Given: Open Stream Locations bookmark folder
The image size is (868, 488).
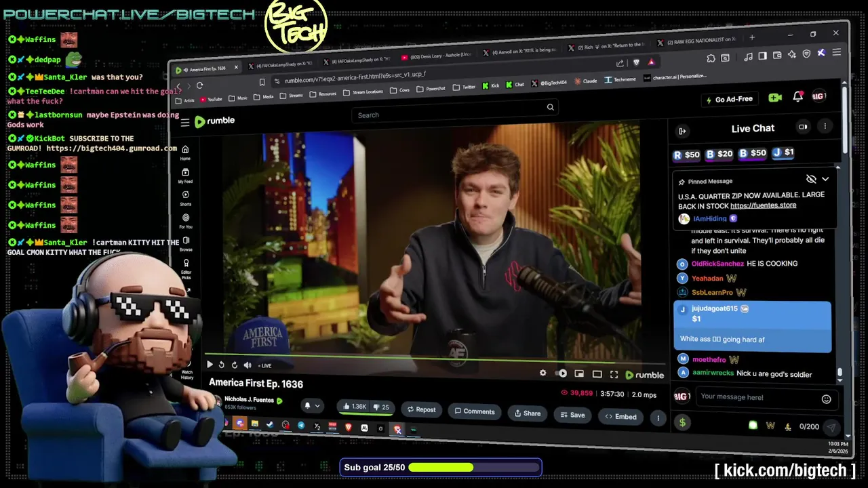Looking at the screenshot, I should pos(363,92).
